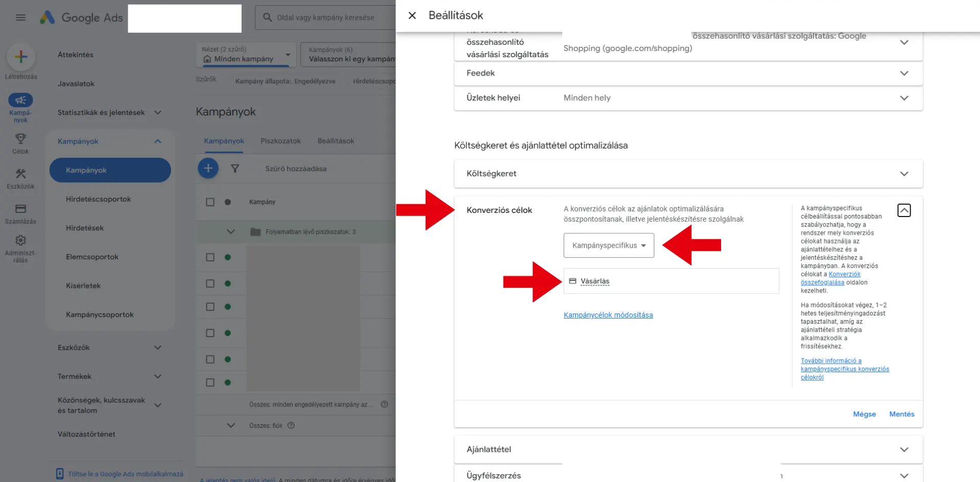Open the hamburger main menu
Screen dimensions: 980x482
[x=20, y=17]
